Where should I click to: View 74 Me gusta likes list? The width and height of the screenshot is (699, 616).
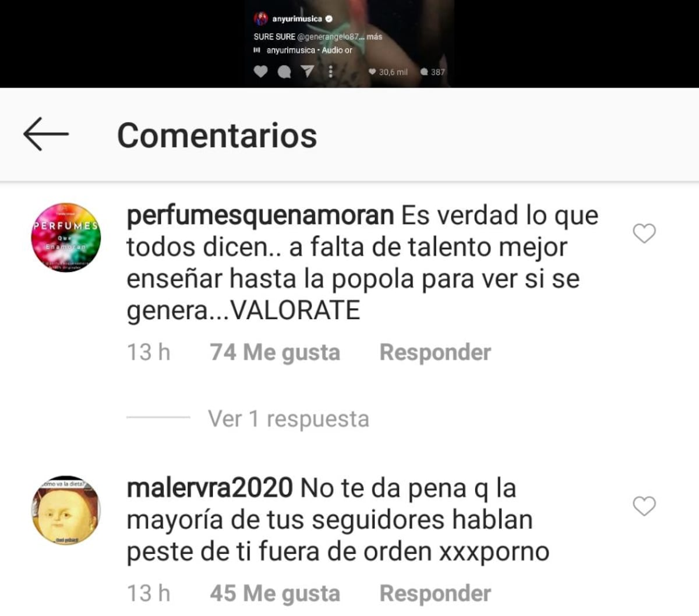click(x=275, y=352)
